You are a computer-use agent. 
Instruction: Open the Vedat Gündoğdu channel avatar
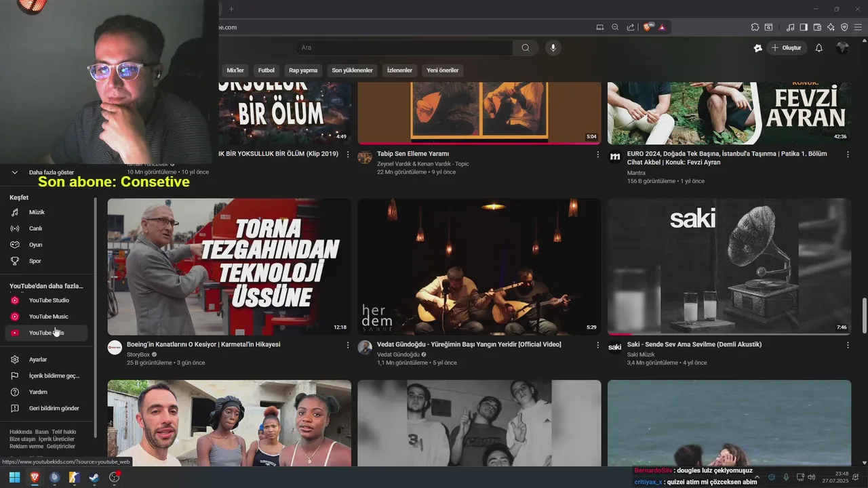click(x=365, y=348)
